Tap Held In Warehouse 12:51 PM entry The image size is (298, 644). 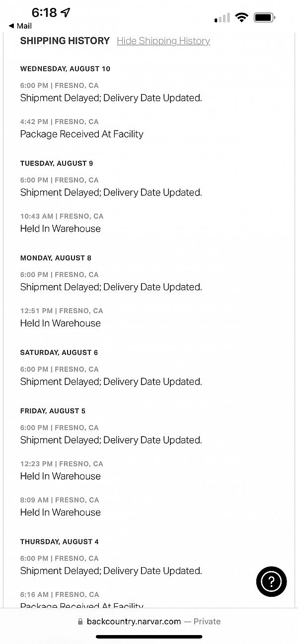(x=60, y=323)
